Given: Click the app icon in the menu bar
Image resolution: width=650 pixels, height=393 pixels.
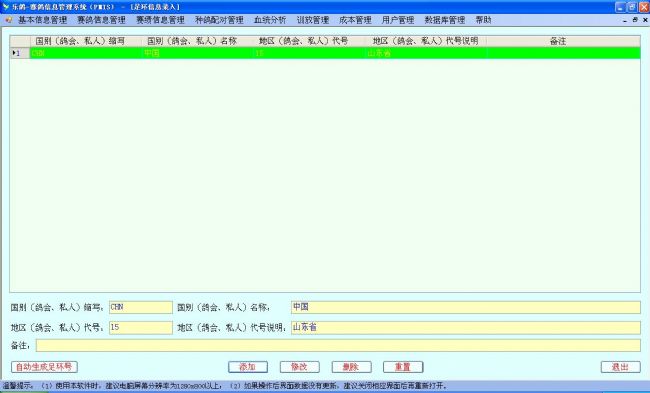Looking at the screenshot, I should point(9,20).
